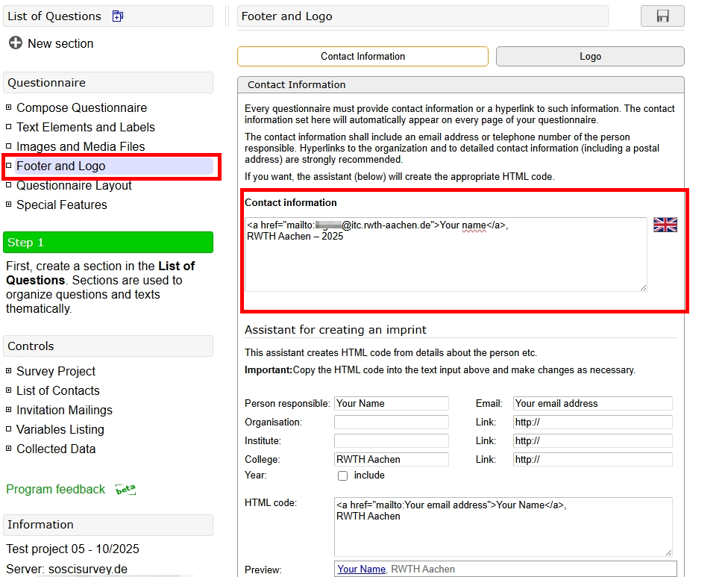Expand Images and Media Files
The image size is (728, 577).
pyautogui.click(x=10, y=146)
